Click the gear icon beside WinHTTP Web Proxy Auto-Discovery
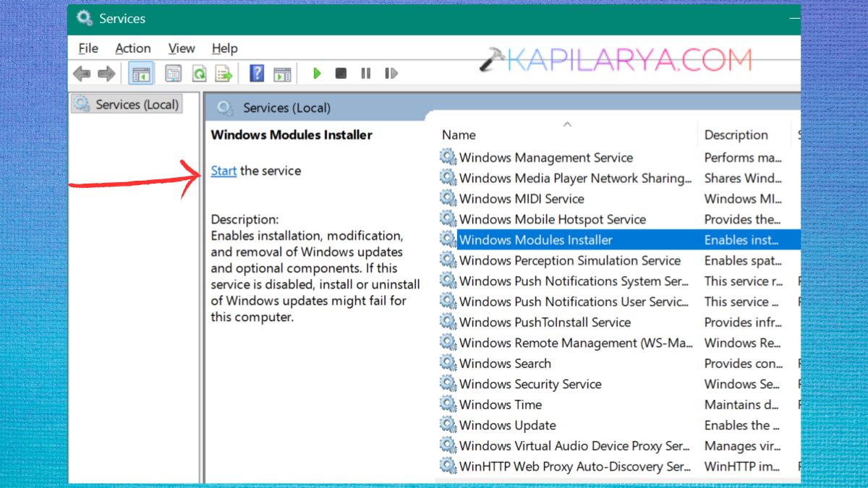This screenshot has height=488, width=868. coord(448,466)
